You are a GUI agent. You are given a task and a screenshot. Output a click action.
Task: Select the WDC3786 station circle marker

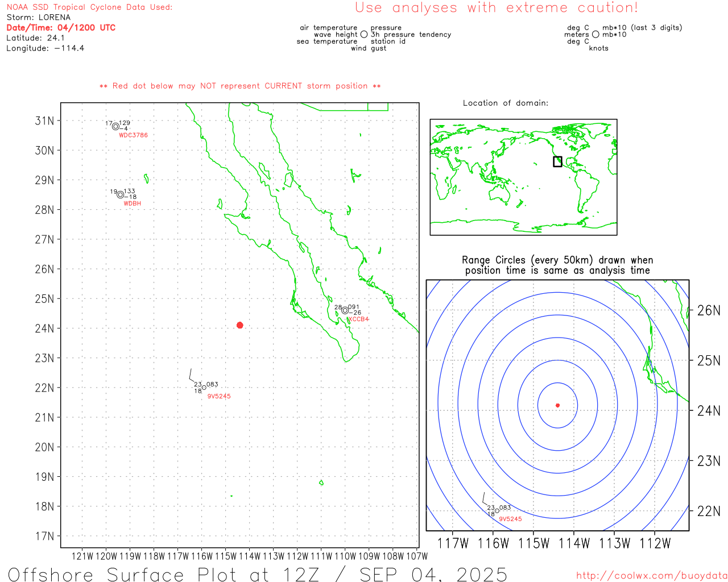116,127
